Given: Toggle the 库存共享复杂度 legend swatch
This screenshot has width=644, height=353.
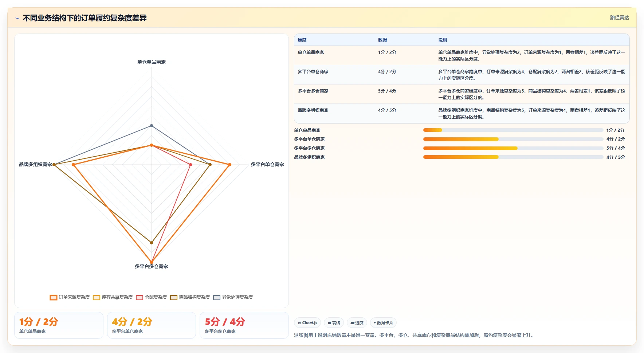Looking at the screenshot, I should tap(97, 297).
